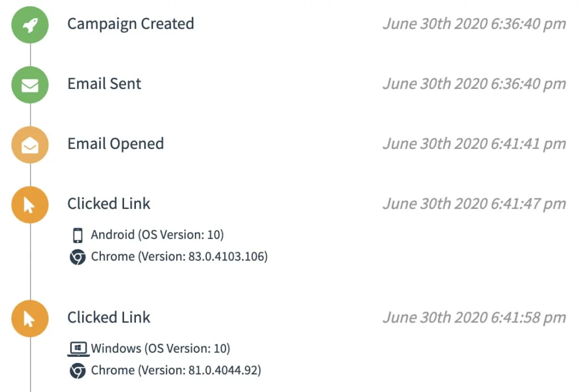Image resolution: width=580 pixels, height=392 pixels.
Task: Click the open envelope Email Opened icon
Action: coord(30,144)
